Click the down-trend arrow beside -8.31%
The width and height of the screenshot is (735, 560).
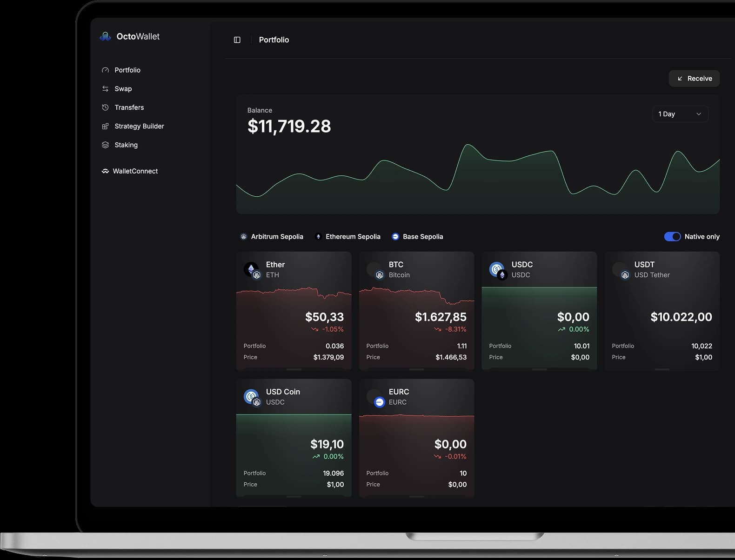(438, 329)
